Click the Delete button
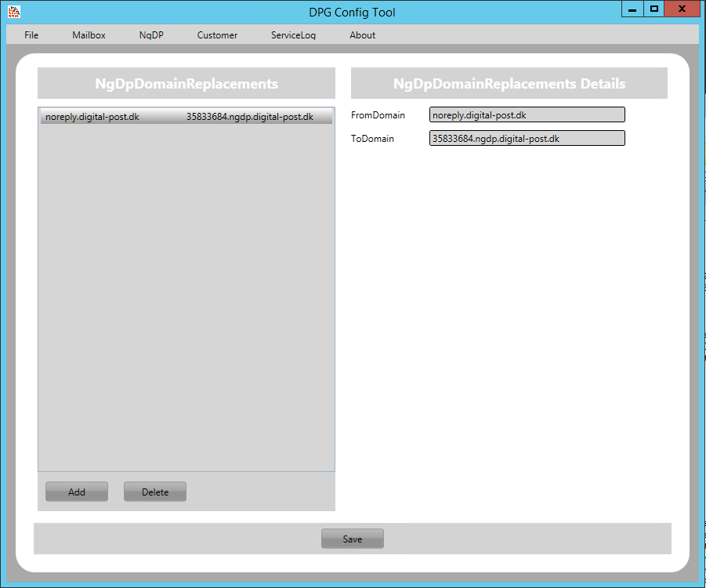 point(155,492)
